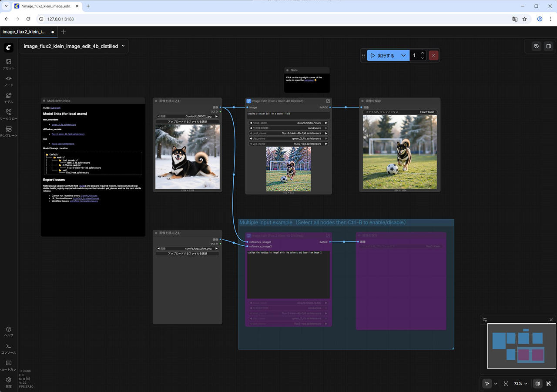Expand the run button (実行する) dropdown arrow

click(403, 56)
